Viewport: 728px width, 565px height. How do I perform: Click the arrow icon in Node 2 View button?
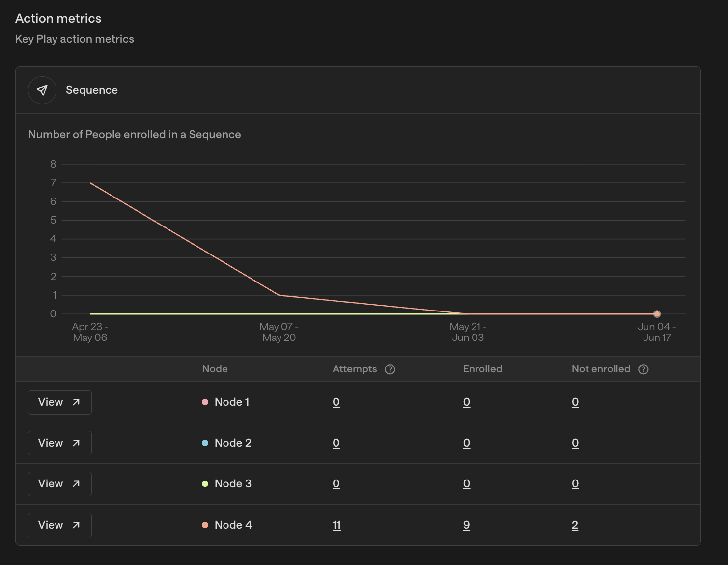76,443
